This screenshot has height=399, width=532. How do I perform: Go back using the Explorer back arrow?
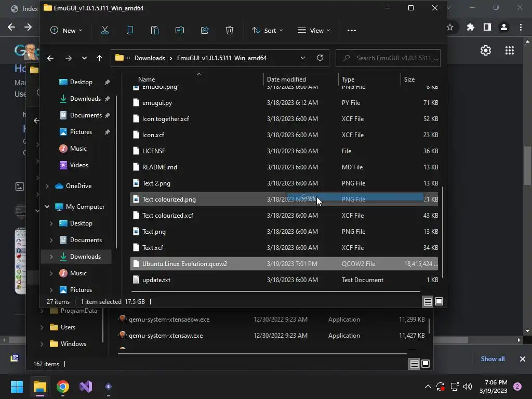coord(50,58)
